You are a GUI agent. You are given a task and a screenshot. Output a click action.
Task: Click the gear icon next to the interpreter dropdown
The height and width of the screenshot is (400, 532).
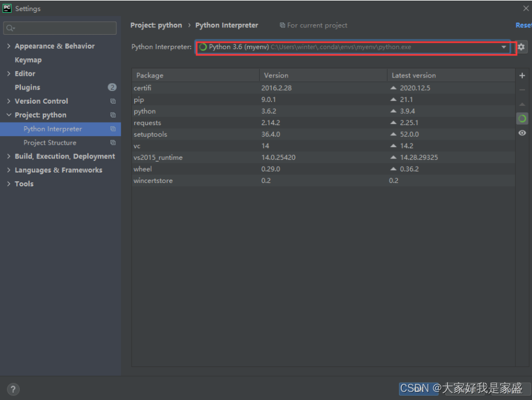click(522, 47)
